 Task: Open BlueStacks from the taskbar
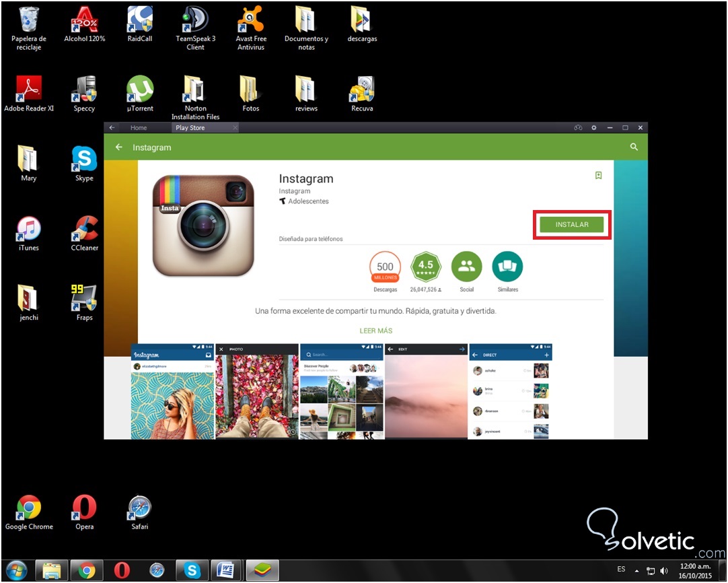[x=262, y=570]
